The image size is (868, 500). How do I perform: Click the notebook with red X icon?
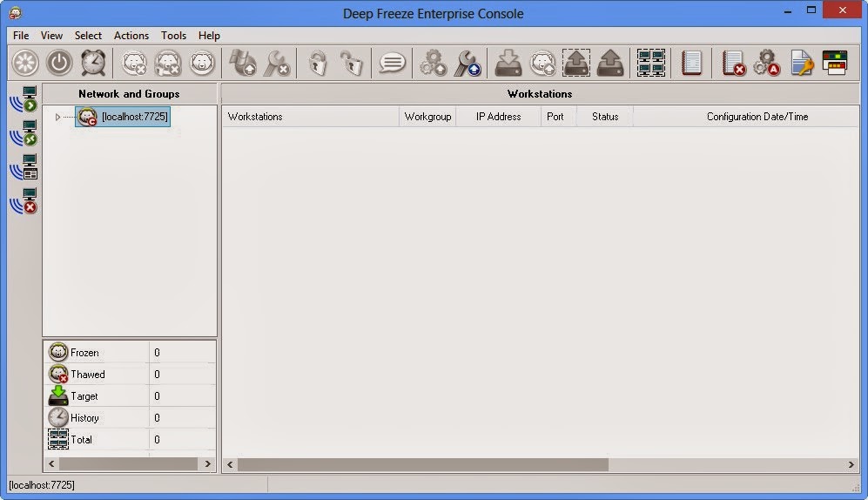click(733, 63)
